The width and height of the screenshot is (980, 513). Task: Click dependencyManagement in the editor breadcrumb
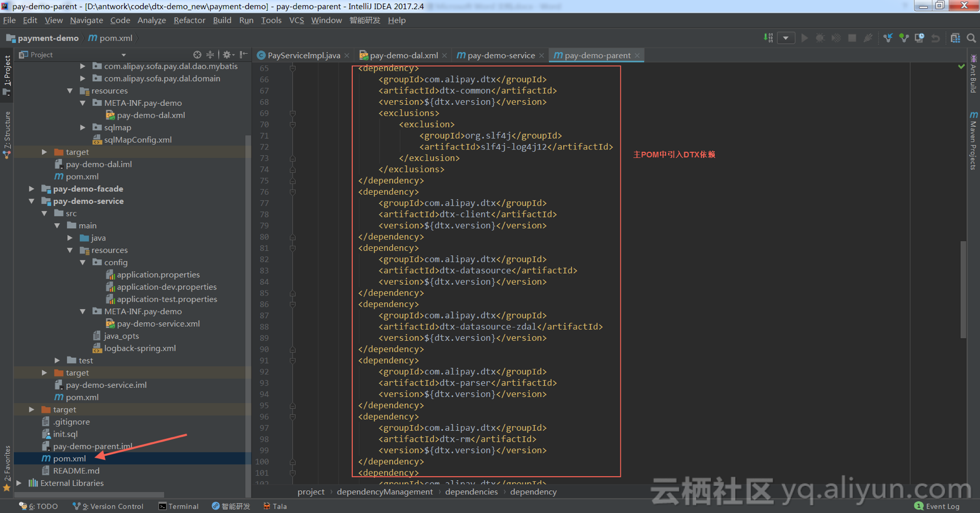[x=385, y=491]
